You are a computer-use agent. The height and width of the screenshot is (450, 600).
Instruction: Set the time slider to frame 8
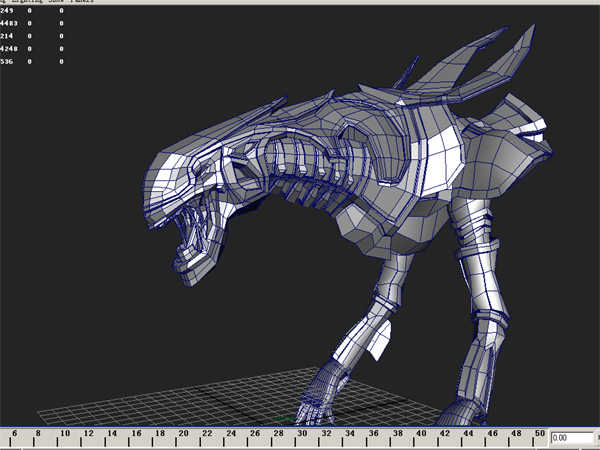38,433
